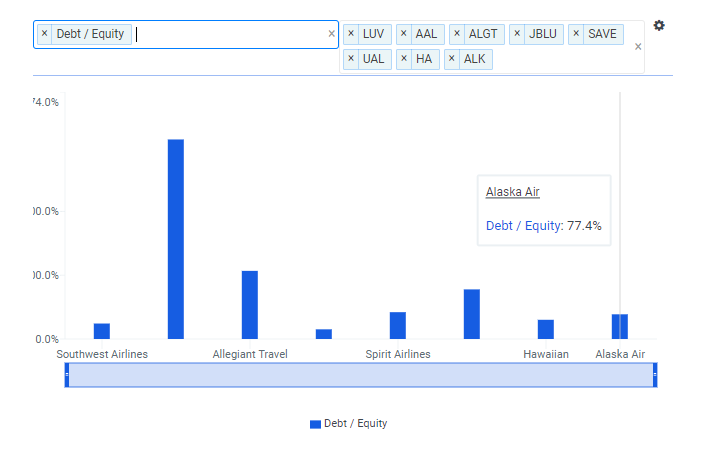
Task: Click the Debt / Equity metric tag label
Action: (x=90, y=34)
